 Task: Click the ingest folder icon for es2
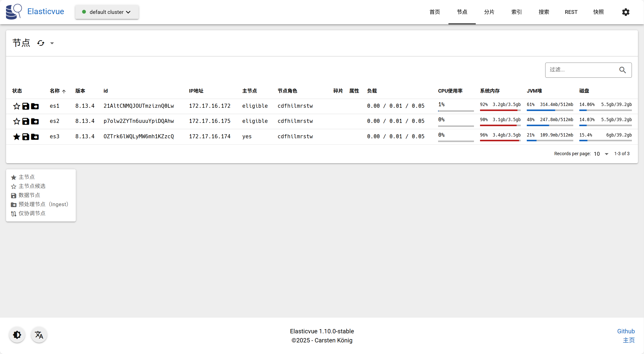click(x=35, y=121)
